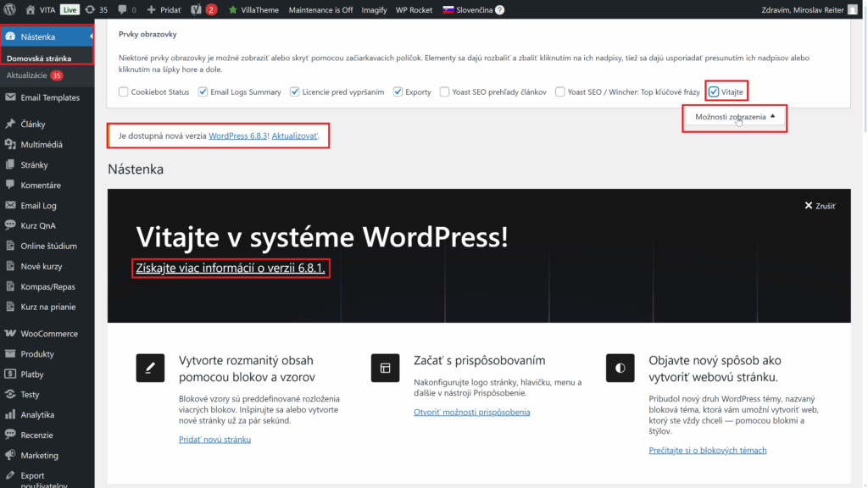This screenshot has width=868, height=488.
Task: Open the WooCommerce sidebar icon
Action: click(11, 333)
